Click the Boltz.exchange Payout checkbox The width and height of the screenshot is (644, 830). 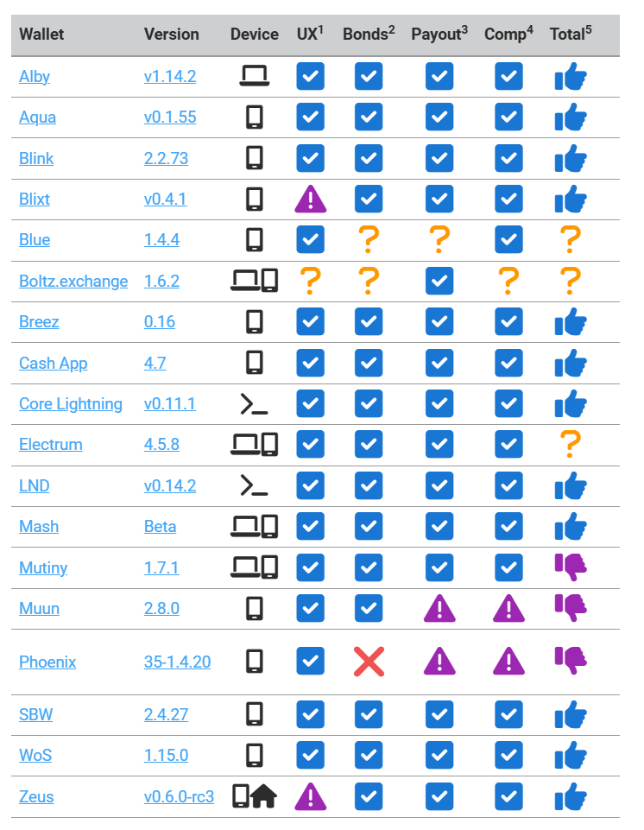click(x=439, y=281)
